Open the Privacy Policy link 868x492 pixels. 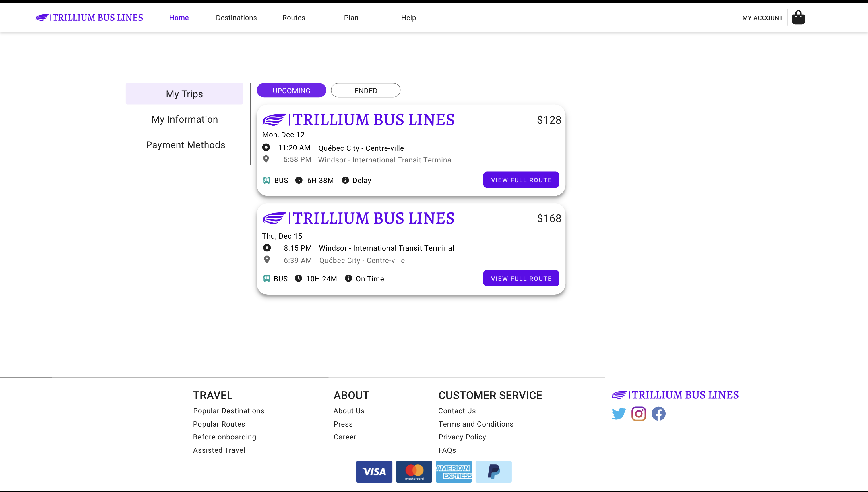tap(462, 437)
